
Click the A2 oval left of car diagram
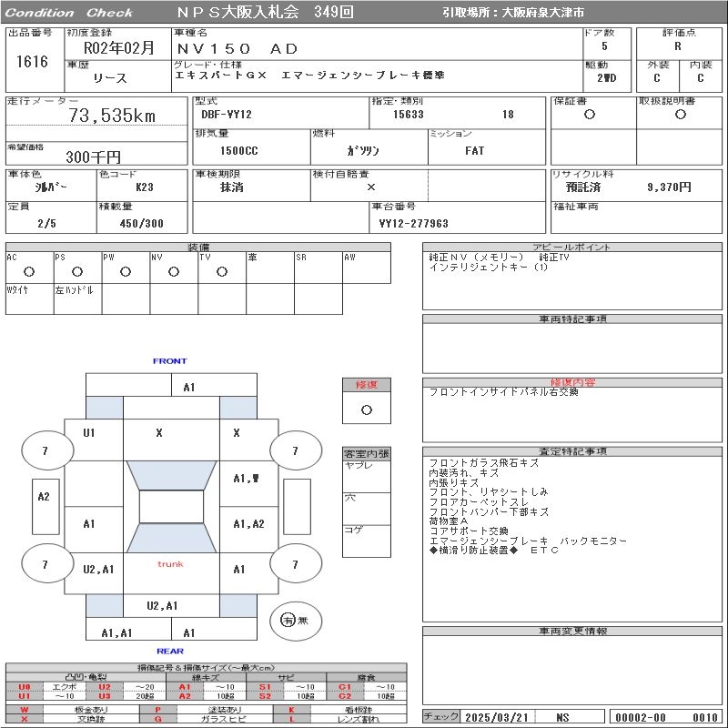click(44, 497)
